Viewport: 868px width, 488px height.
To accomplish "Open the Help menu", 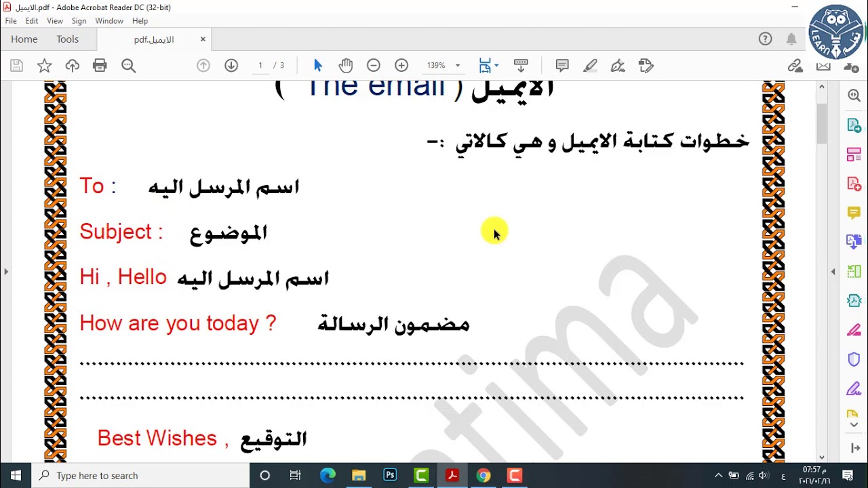I will click(140, 21).
